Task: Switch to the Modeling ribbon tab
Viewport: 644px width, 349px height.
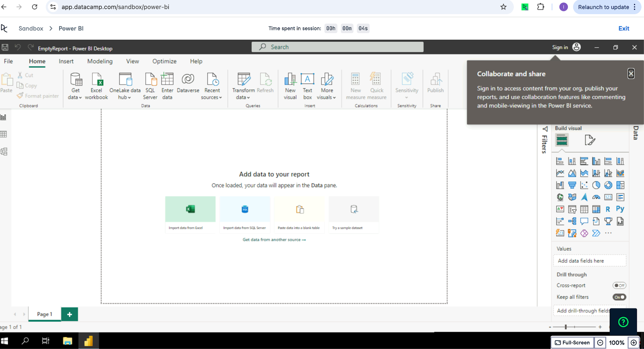Action: [100, 61]
